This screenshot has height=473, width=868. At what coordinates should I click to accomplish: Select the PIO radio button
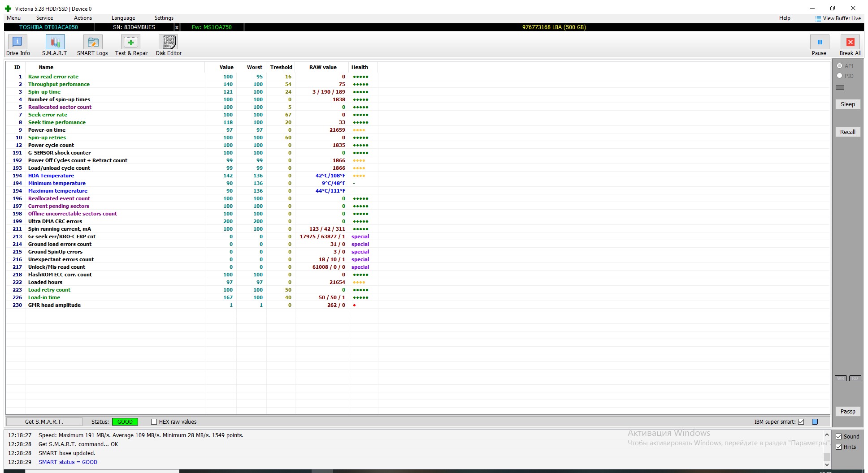coord(840,76)
